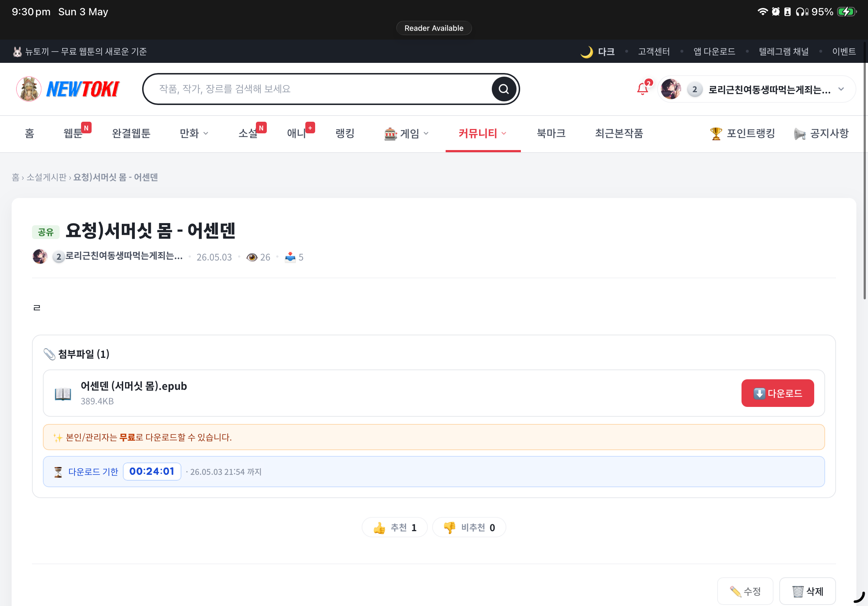This screenshot has width=868, height=606.
Task: Click the user profile avatar in header
Action: [671, 89]
